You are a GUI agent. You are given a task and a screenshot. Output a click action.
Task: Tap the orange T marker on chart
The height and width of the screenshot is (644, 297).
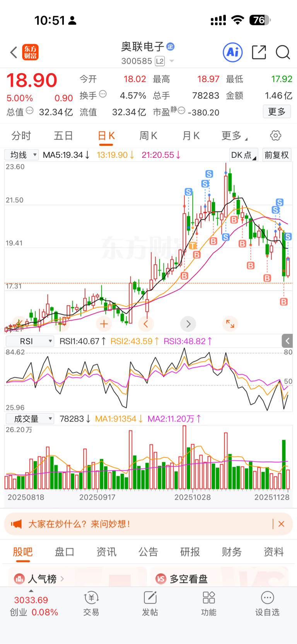pos(193,246)
